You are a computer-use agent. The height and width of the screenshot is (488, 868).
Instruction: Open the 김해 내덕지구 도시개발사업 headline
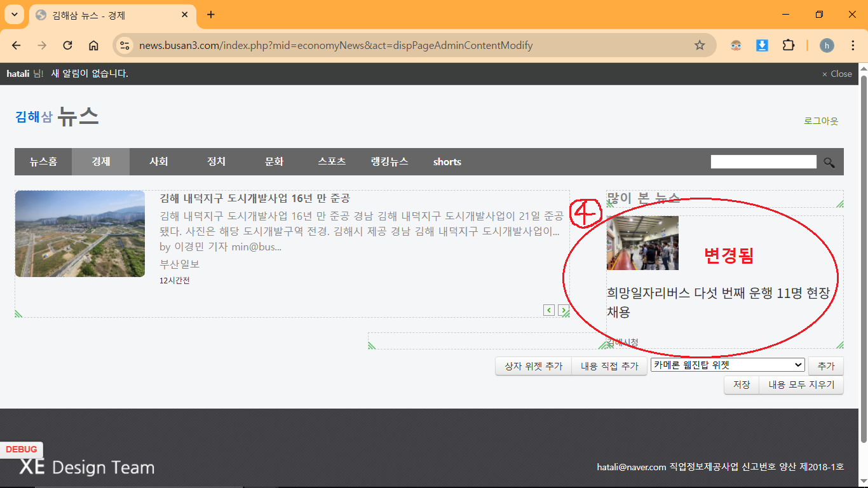[255, 198]
